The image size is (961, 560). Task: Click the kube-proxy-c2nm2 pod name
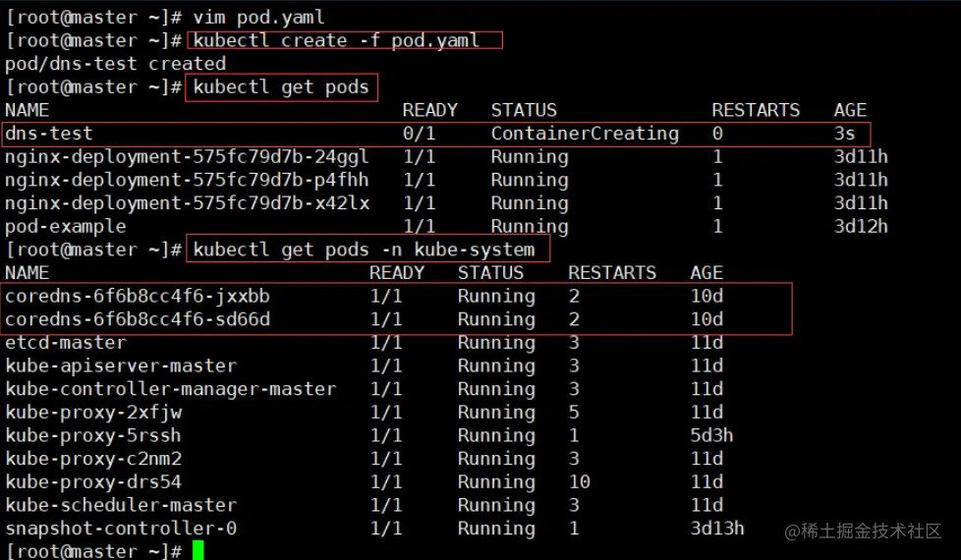(93, 459)
